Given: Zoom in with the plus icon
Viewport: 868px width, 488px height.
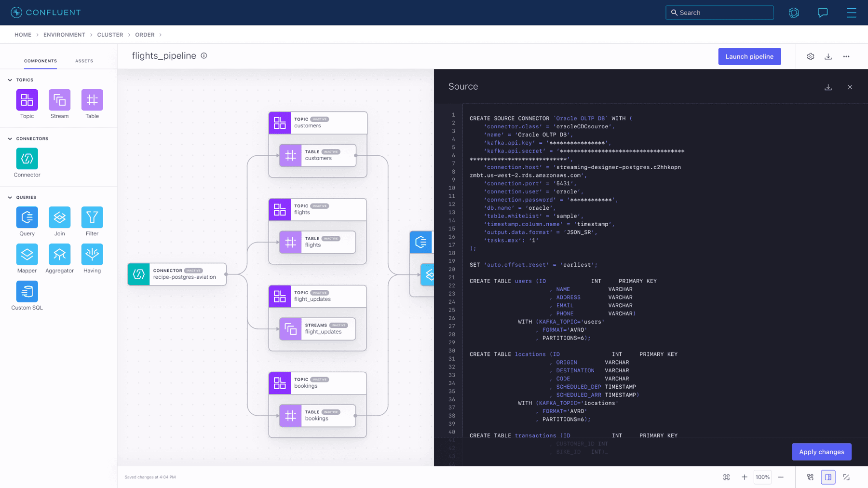Looking at the screenshot, I should (745, 477).
